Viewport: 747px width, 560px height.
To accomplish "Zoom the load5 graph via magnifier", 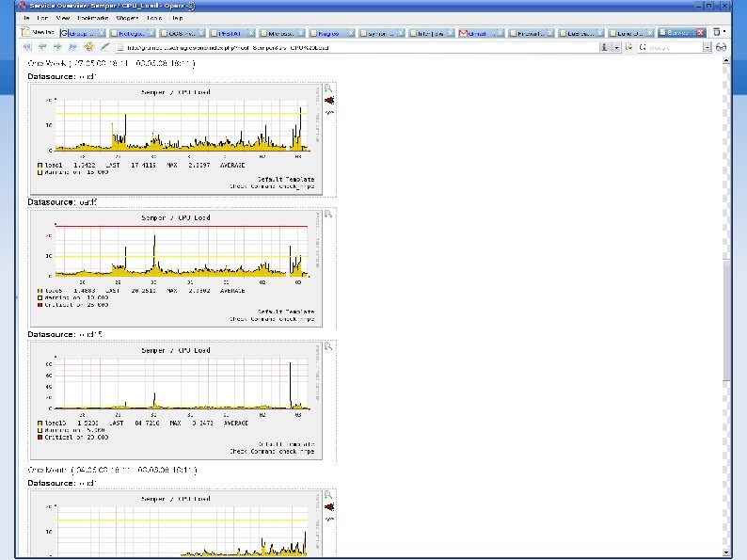I will (328, 215).
